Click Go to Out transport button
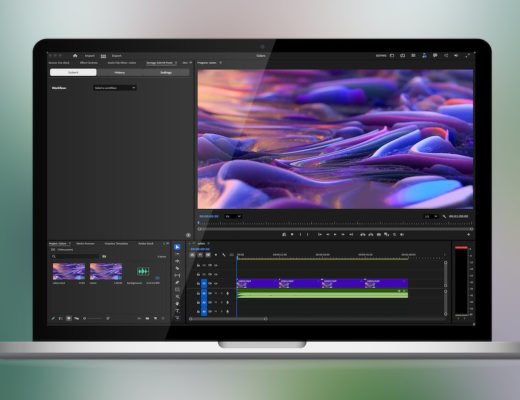The image size is (520, 400). [x=351, y=235]
